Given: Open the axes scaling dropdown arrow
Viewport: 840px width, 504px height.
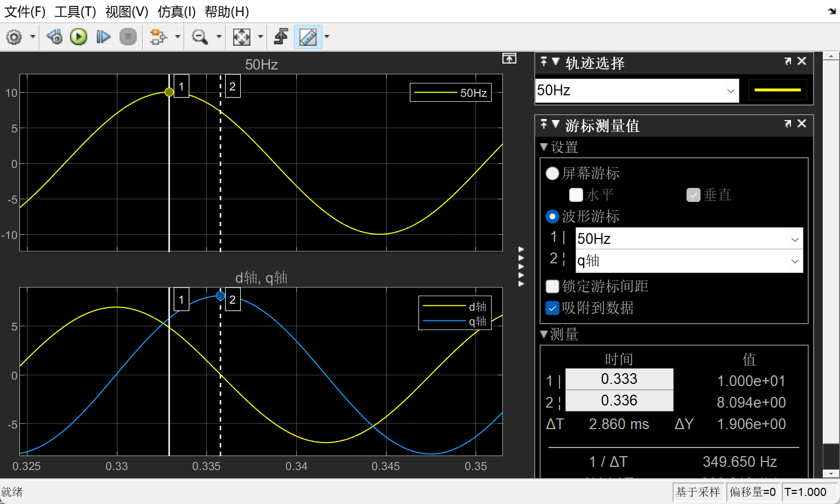Looking at the screenshot, I should [261, 37].
